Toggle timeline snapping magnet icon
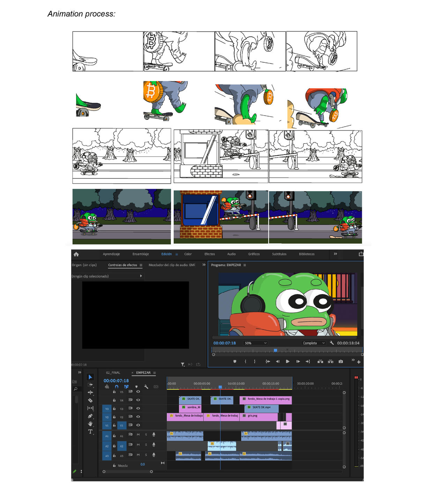The image size is (448, 502). click(x=117, y=387)
